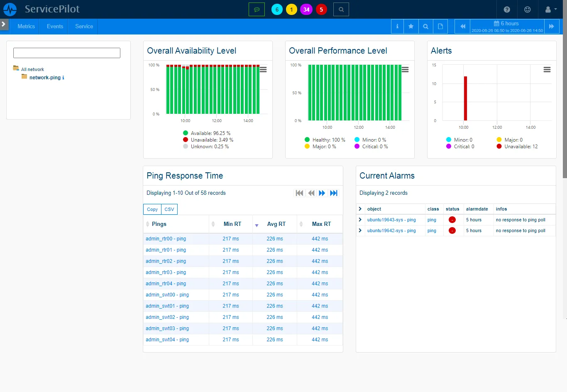Switch to the Events tab
The image size is (567, 392).
pyautogui.click(x=54, y=26)
